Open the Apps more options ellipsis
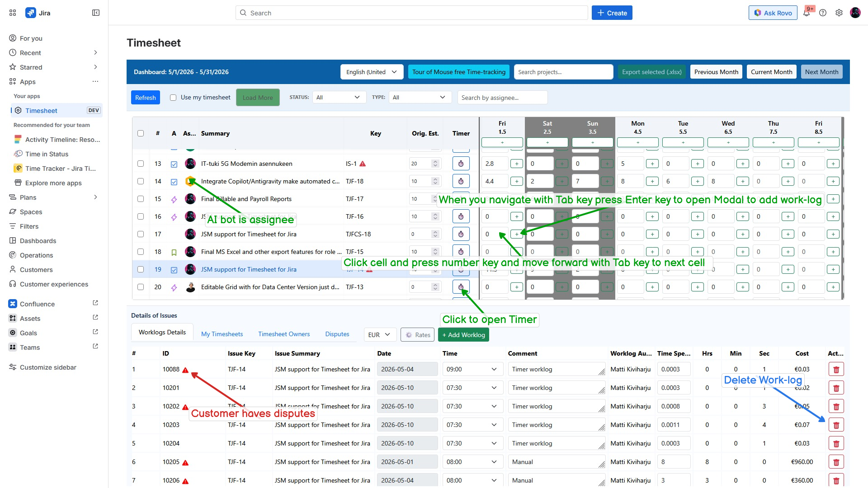This screenshot has height=488, width=868. [x=95, y=81]
